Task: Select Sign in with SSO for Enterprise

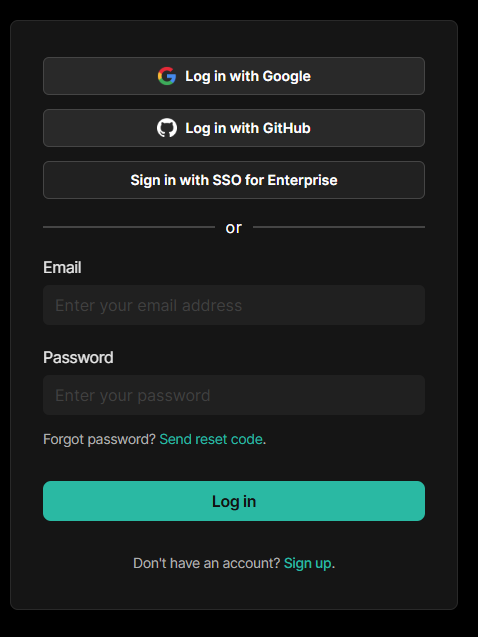Action: point(234,180)
